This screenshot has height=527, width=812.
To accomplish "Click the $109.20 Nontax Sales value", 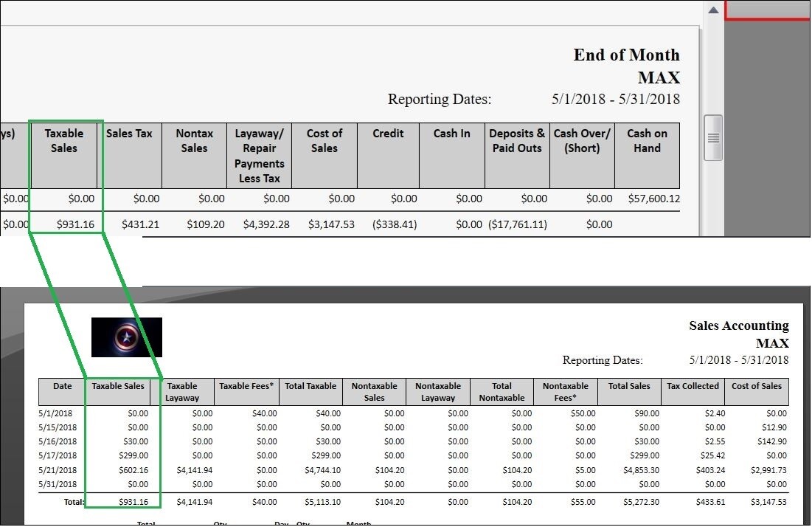I will [206, 224].
